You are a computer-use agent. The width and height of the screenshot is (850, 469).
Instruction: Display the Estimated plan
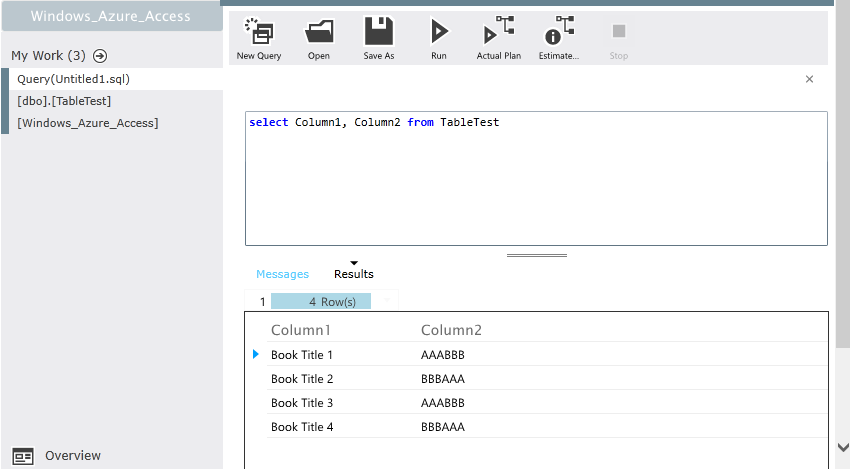click(559, 34)
